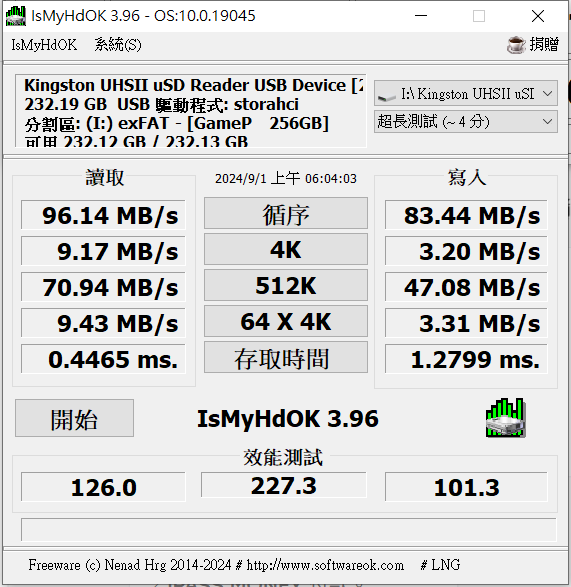Click the empty progress bar below scores
571x587 pixels.
[x=289, y=530]
